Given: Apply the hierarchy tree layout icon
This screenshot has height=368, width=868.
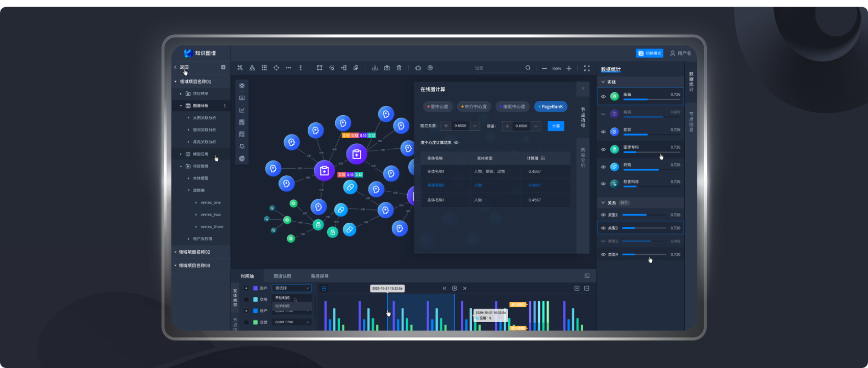Looking at the screenshot, I should click(x=252, y=68).
